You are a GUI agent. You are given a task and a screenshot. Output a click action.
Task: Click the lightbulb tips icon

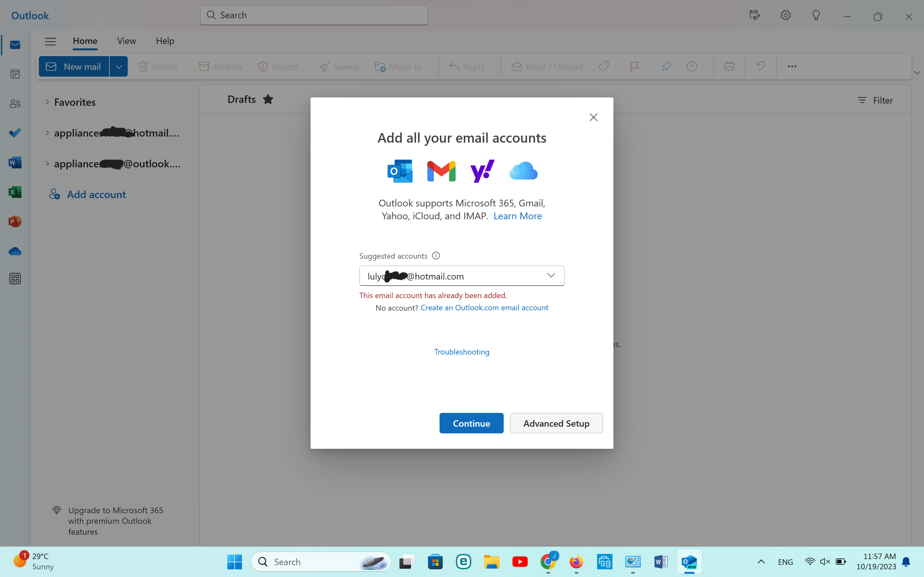(816, 15)
